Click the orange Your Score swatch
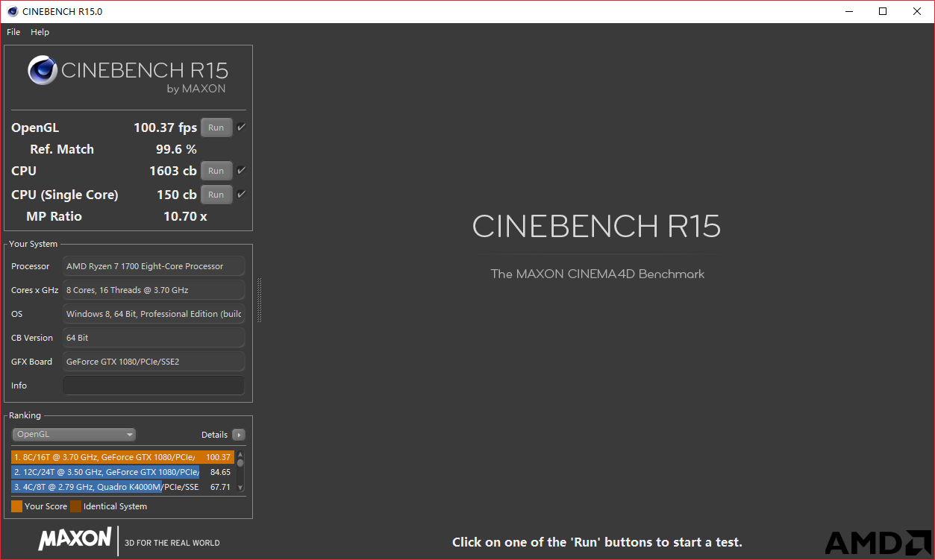This screenshot has height=560, width=935. [x=16, y=506]
